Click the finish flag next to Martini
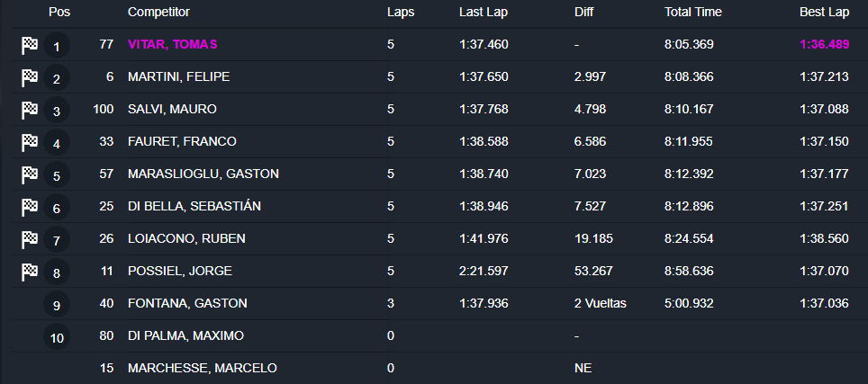Image resolution: width=868 pixels, height=384 pixels. point(30,77)
